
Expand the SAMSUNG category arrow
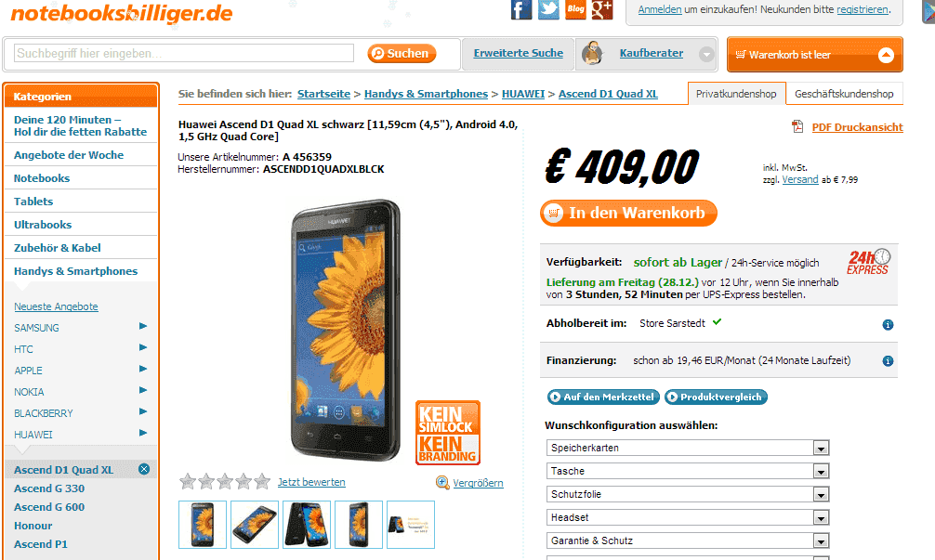pos(142,326)
